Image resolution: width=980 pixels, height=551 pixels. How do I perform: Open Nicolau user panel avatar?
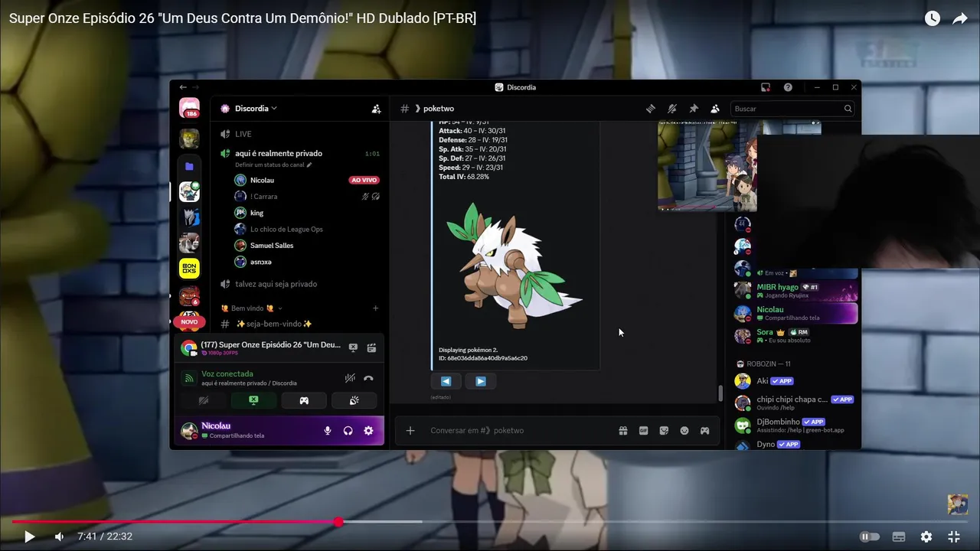click(x=188, y=431)
